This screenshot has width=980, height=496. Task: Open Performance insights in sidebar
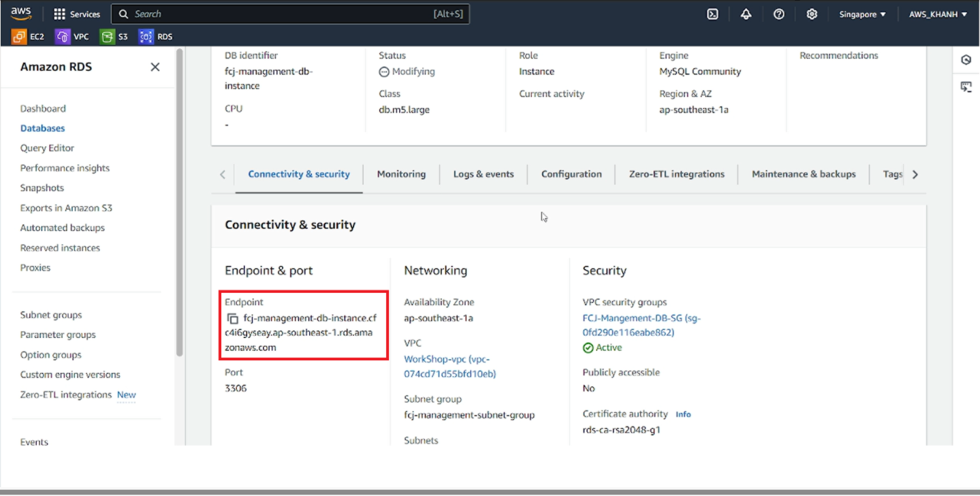(65, 168)
